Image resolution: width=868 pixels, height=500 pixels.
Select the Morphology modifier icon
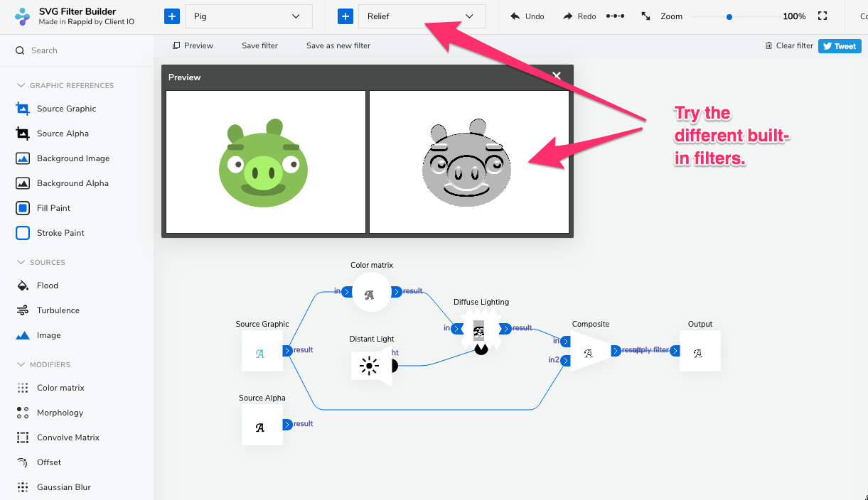coord(23,412)
